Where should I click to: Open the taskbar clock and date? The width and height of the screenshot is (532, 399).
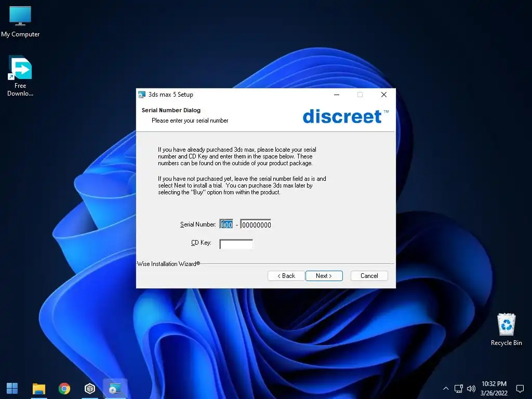(x=494, y=388)
